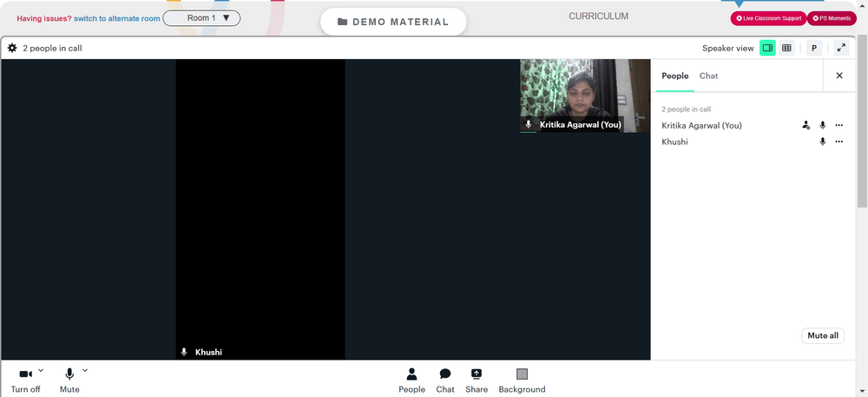Toggle microphone for Kritika Agarwal in list
This screenshot has height=397, width=868.
[823, 126]
